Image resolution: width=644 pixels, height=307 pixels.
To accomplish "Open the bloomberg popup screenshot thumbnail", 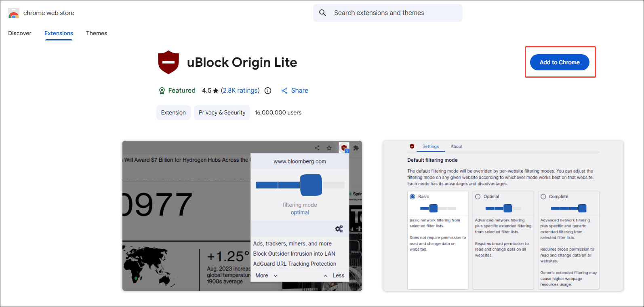I will coord(242,216).
